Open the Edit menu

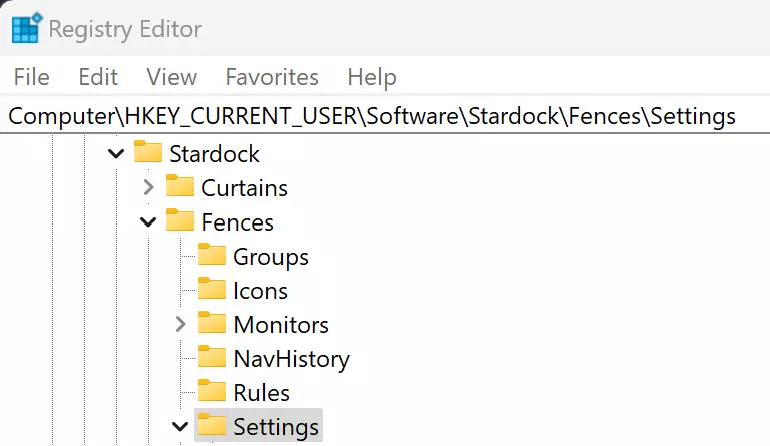(98, 77)
